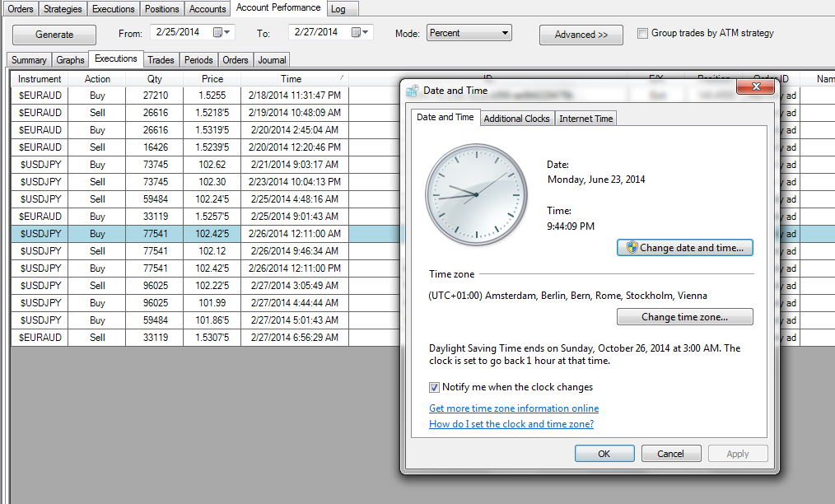
Task: Open the Journal sub-tab
Action: point(272,60)
